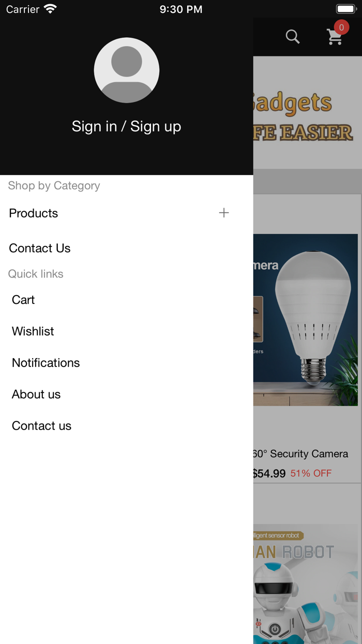Image resolution: width=362 pixels, height=644 pixels.
Task: Tap Sign in / Sign up
Action: [x=127, y=126]
